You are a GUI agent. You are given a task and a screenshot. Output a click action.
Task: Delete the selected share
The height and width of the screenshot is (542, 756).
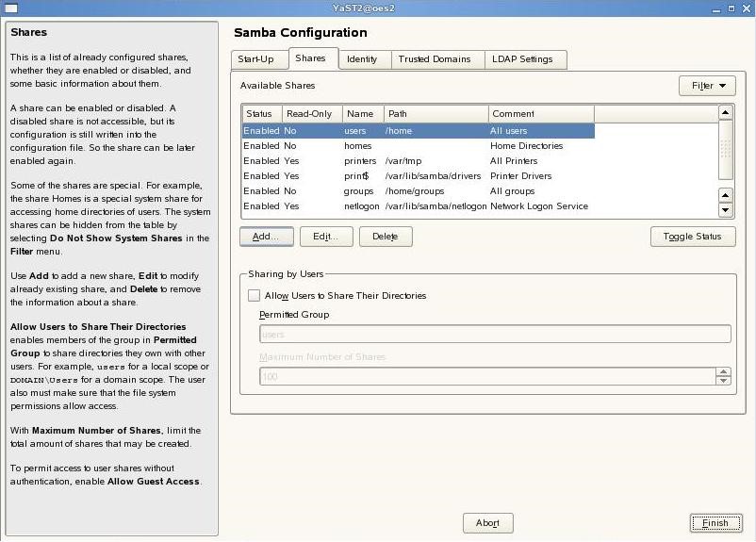[x=385, y=237]
